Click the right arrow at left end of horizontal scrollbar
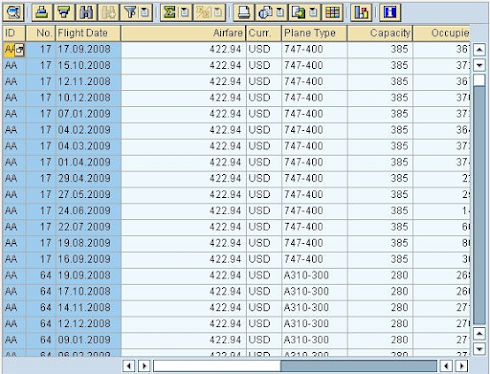The width and height of the screenshot is (490, 374). (x=144, y=366)
